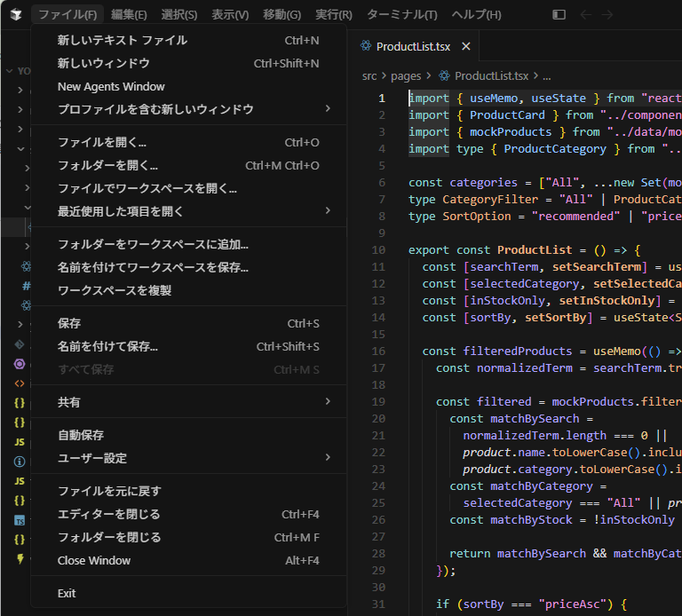Choose フォルダーを閉じる

pyautogui.click(x=189, y=537)
